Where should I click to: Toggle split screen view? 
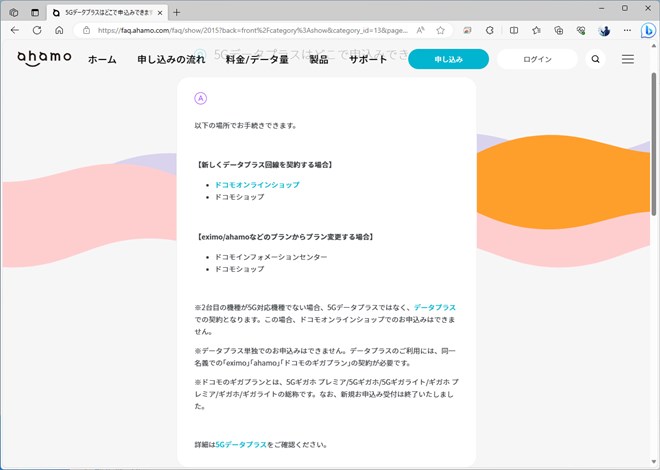coord(514,30)
